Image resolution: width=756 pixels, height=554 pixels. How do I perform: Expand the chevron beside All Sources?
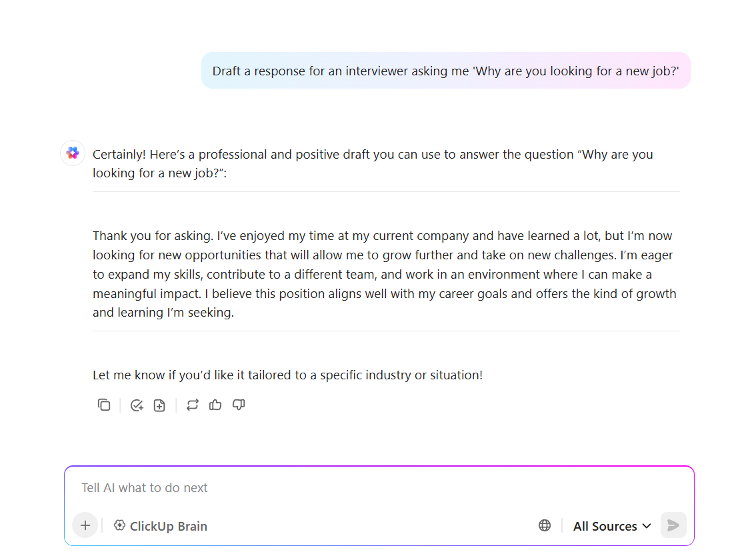pos(647,526)
